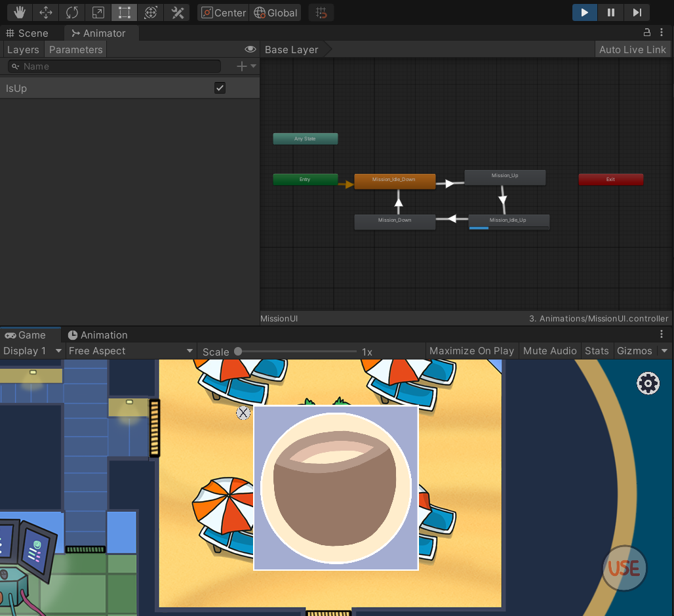Open the in-game settings gear

[648, 383]
